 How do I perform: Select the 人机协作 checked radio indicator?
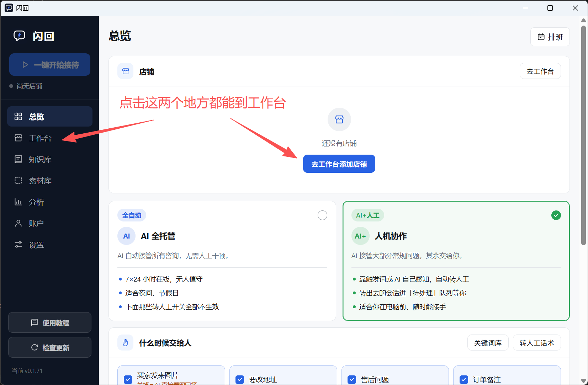[556, 215]
